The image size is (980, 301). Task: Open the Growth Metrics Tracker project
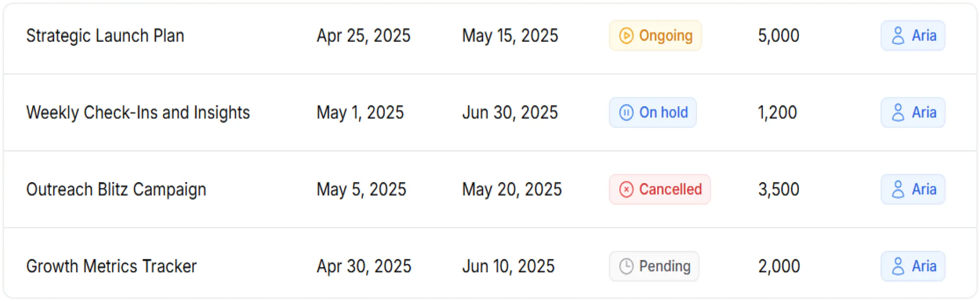111,266
